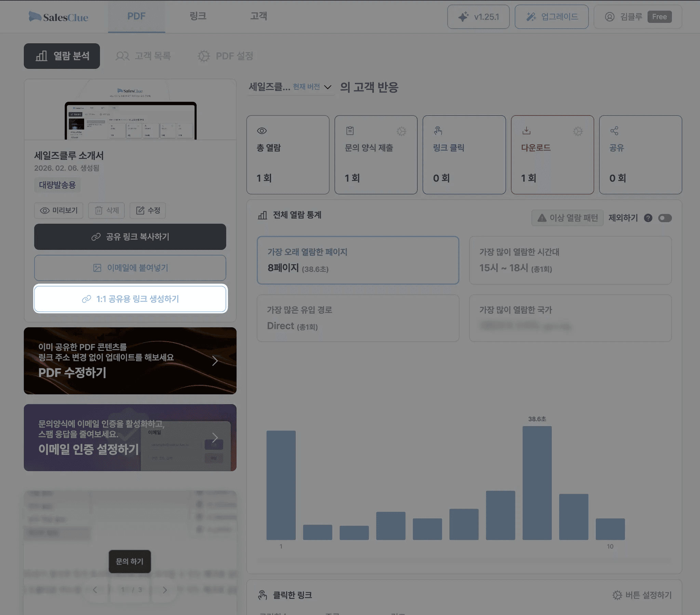Click the magic wand icon on 업그레이드
Viewport: 700px width, 615px height.
(x=531, y=16)
